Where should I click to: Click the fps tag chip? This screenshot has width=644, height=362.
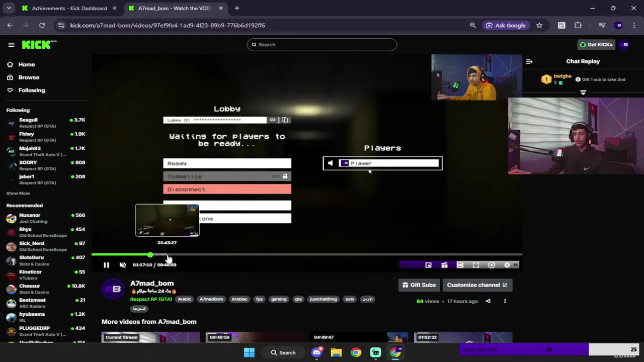pos(259,299)
